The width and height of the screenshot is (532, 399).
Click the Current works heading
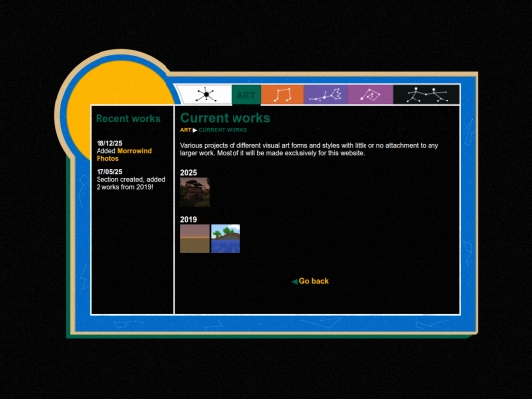tap(226, 118)
